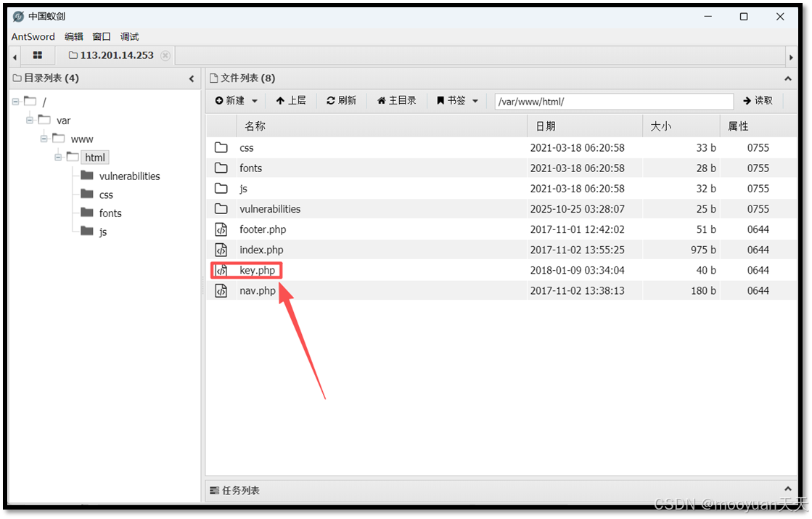The height and width of the screenshot is (519, 812).
Task: Click the 读取 read button
Action: (x=758, y=100)
